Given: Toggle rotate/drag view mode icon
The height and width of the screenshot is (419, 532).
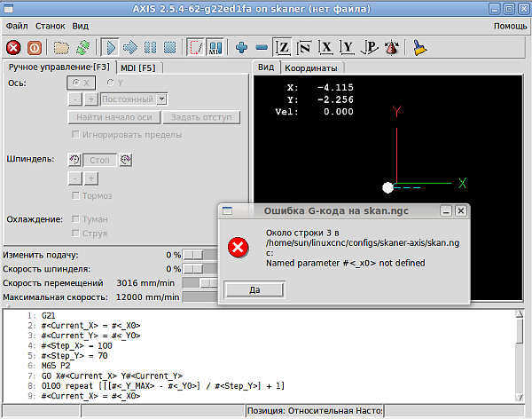Looking at the screenshot, I should [x=392, y=48].
